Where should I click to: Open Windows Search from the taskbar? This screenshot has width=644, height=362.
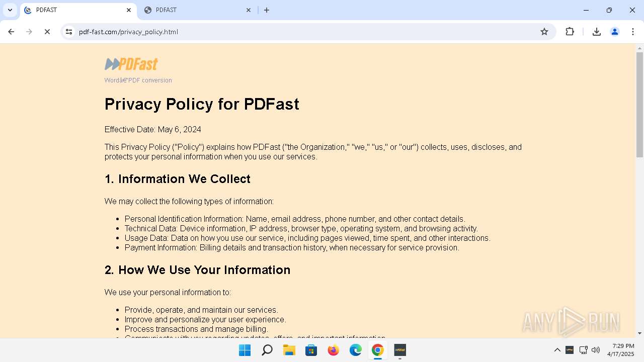tap(267, 350)
